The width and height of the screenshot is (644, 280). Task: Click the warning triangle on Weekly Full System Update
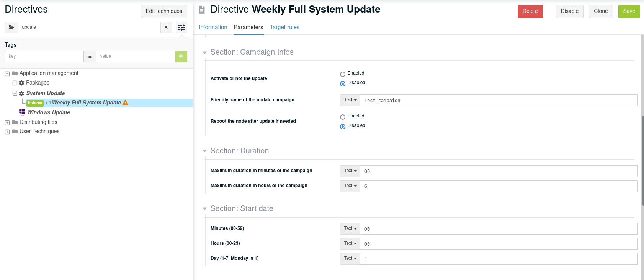(126, 103)
